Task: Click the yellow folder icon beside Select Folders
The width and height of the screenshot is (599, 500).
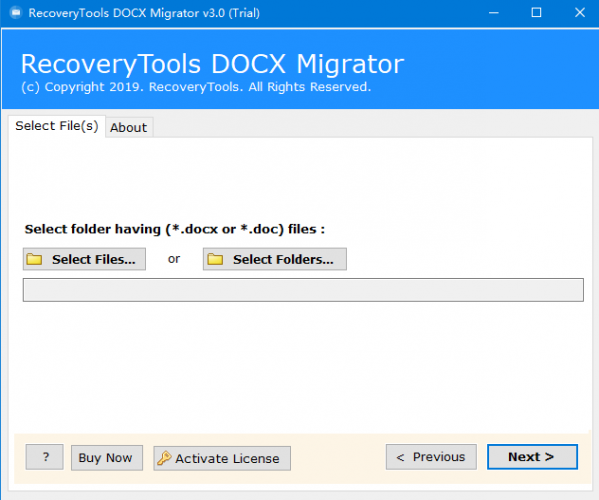Action: coord(215,259)
